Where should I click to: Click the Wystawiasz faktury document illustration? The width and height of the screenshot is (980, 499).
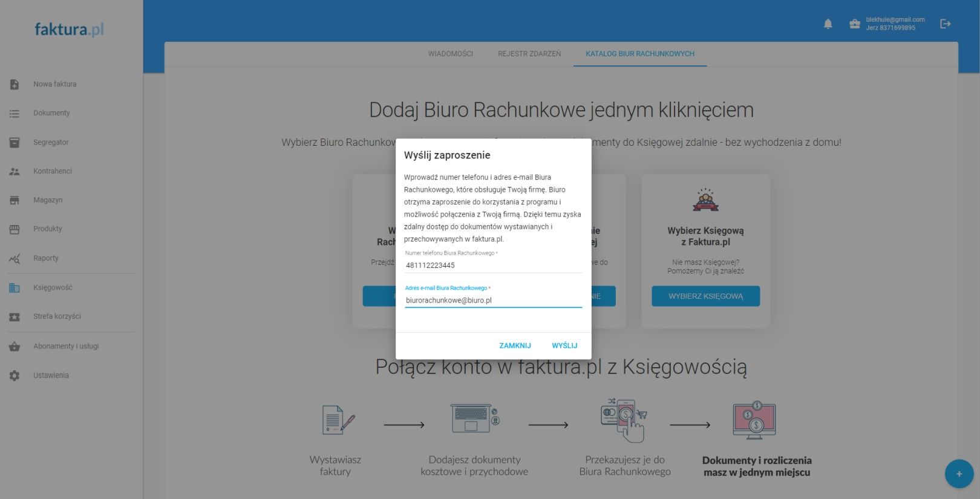coord(338,420)
